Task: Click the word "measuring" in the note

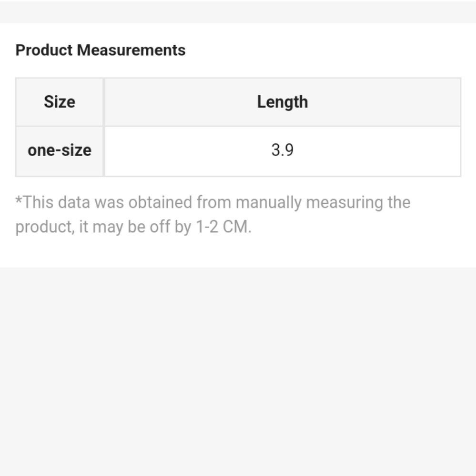Action: [344, 203]
